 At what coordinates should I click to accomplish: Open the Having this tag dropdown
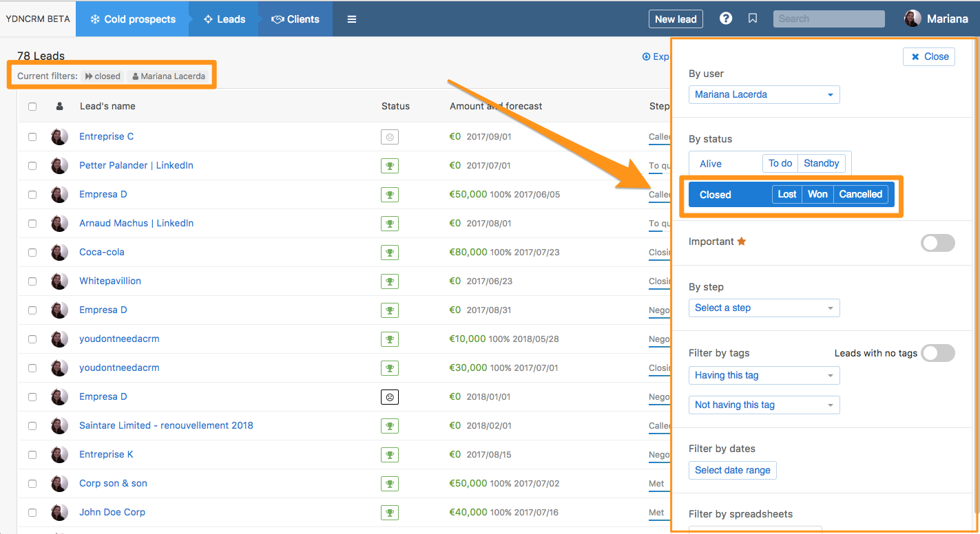click(x=764, y=375)
